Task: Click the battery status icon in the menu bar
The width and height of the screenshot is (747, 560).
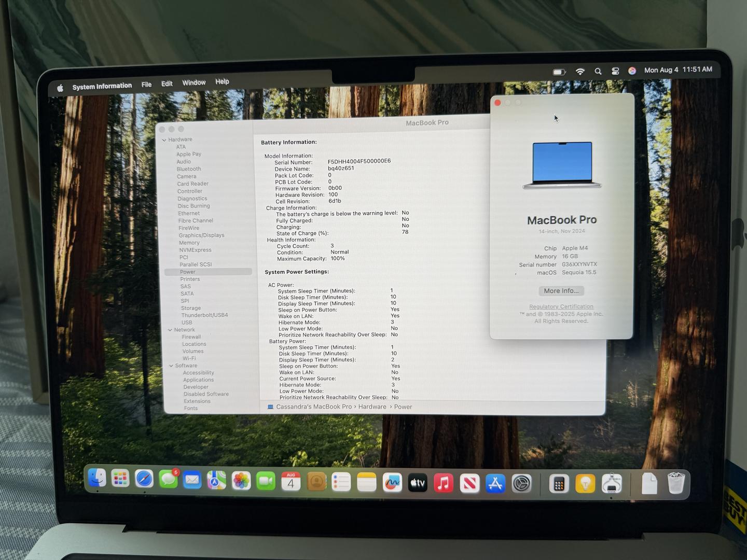Action: coord(559,72)
